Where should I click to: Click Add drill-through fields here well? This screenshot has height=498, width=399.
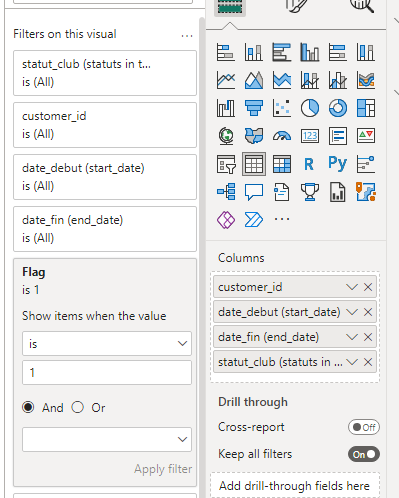295,485
